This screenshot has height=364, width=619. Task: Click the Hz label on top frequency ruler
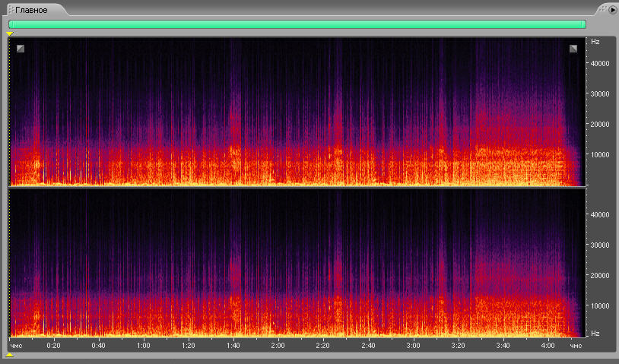click(595, 41)
